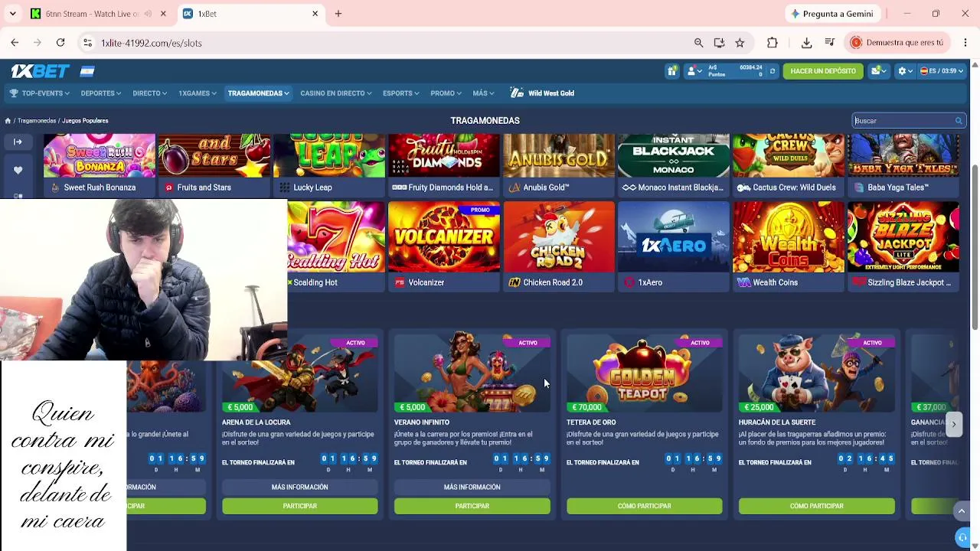Expand the account profile dropdown
This screenshot has height=551, width=980.
coord(694,71)
